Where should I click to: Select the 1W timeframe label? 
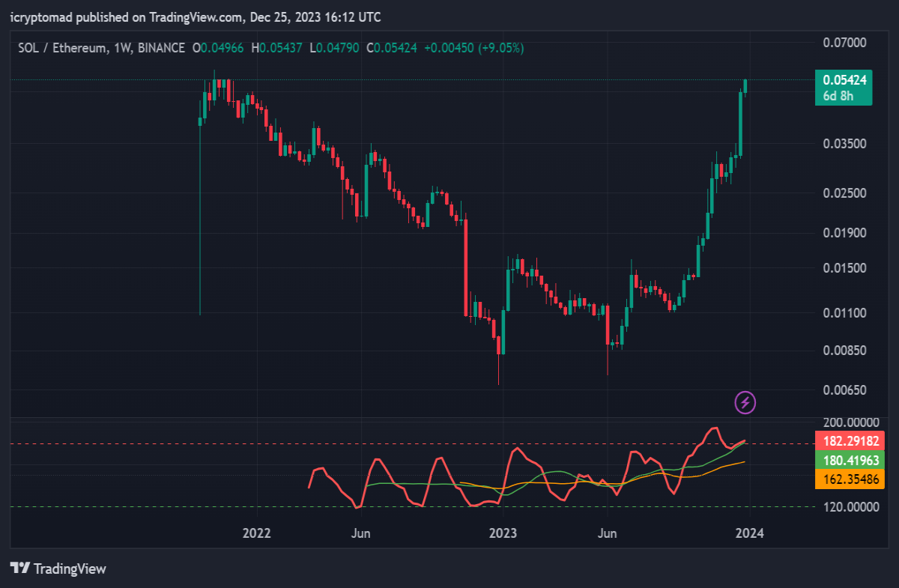click(x=122, y=48)
